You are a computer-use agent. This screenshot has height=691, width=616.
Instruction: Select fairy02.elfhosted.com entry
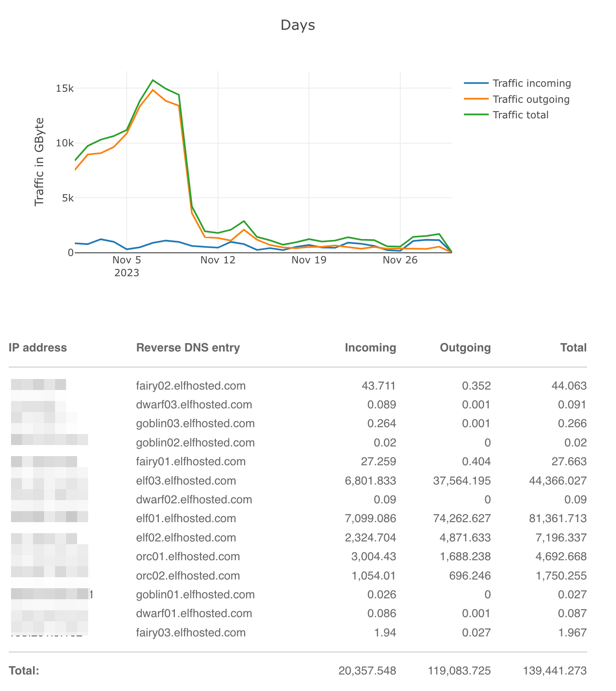191,386
